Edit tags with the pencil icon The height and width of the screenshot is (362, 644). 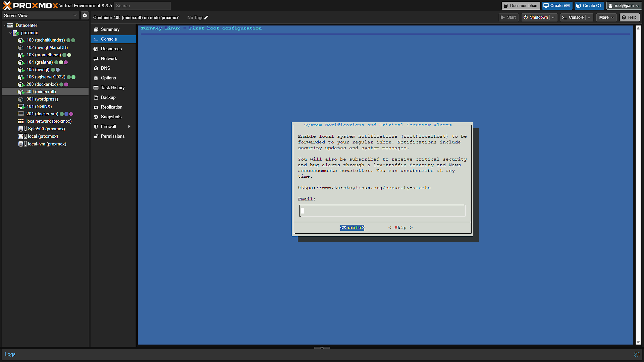tap(206, 18)
